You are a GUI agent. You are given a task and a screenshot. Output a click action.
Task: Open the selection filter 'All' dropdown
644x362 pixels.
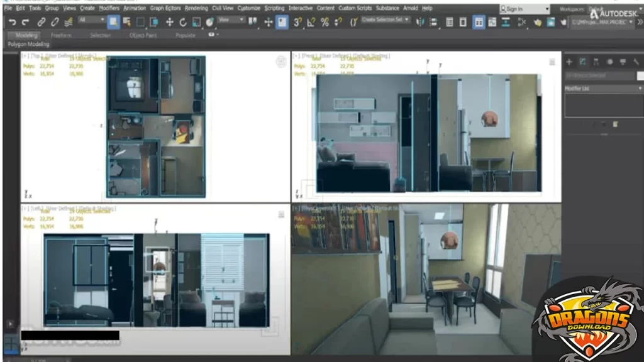pos(92,20)
